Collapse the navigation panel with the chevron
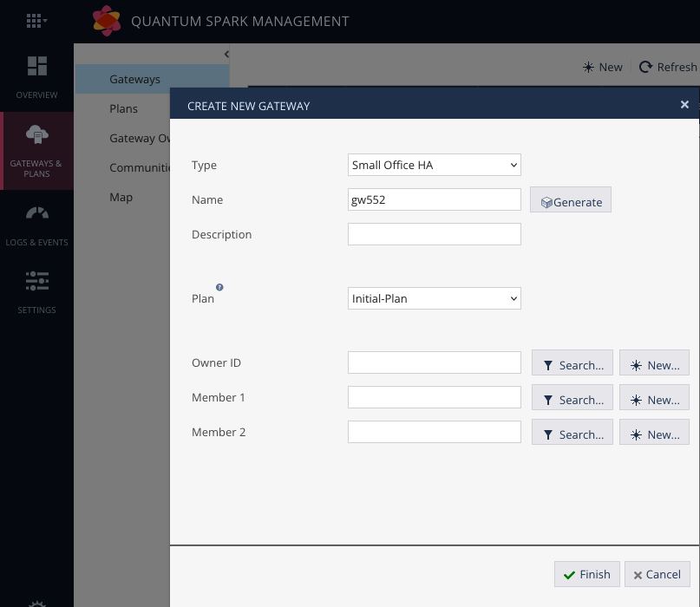The image size is (700, 607). pos(226,54)
